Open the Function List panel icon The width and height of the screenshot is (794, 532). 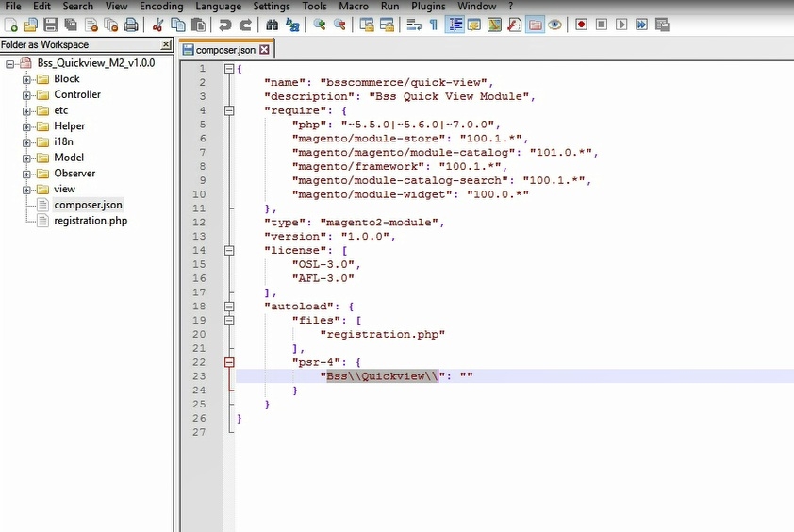[515, 25]
